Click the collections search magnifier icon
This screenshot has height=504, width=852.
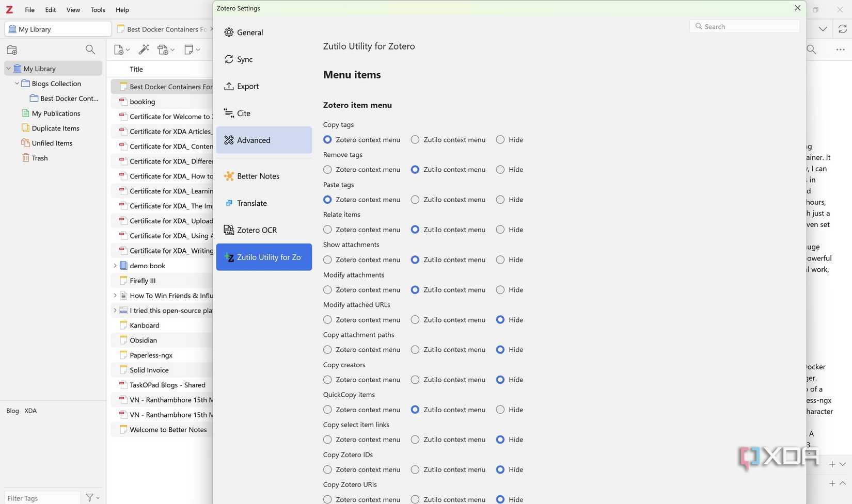[x=90, y=50]
